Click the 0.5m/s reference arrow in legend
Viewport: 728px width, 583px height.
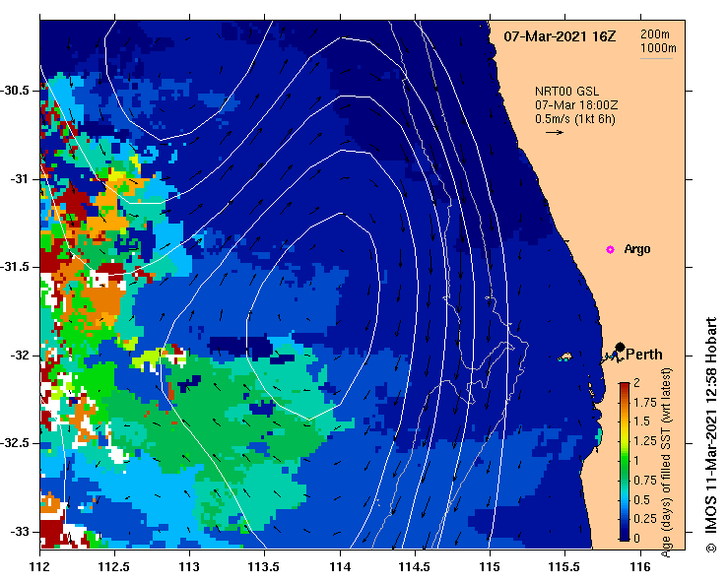[x=555, y=132]
